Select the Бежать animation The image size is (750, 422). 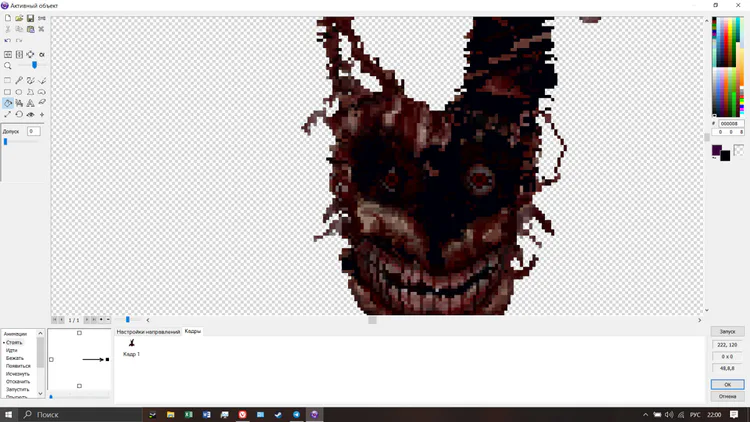[15, 358]
